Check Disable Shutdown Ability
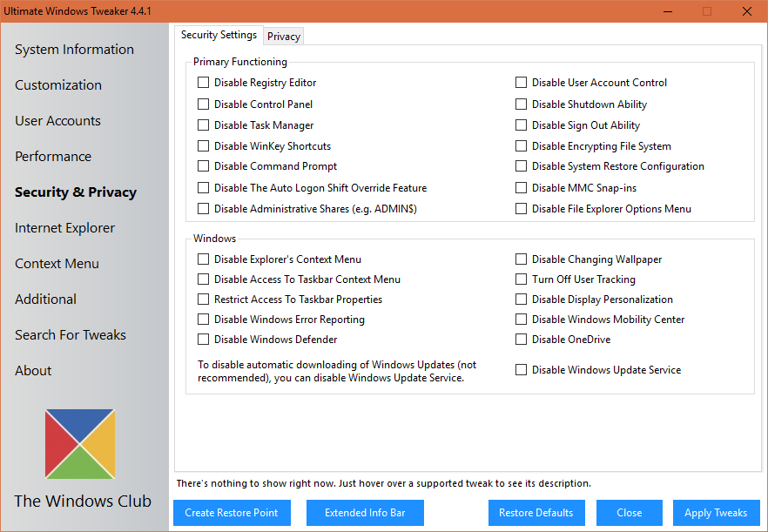The width and height of the screenshot is (768, 532). pos(521,104)
